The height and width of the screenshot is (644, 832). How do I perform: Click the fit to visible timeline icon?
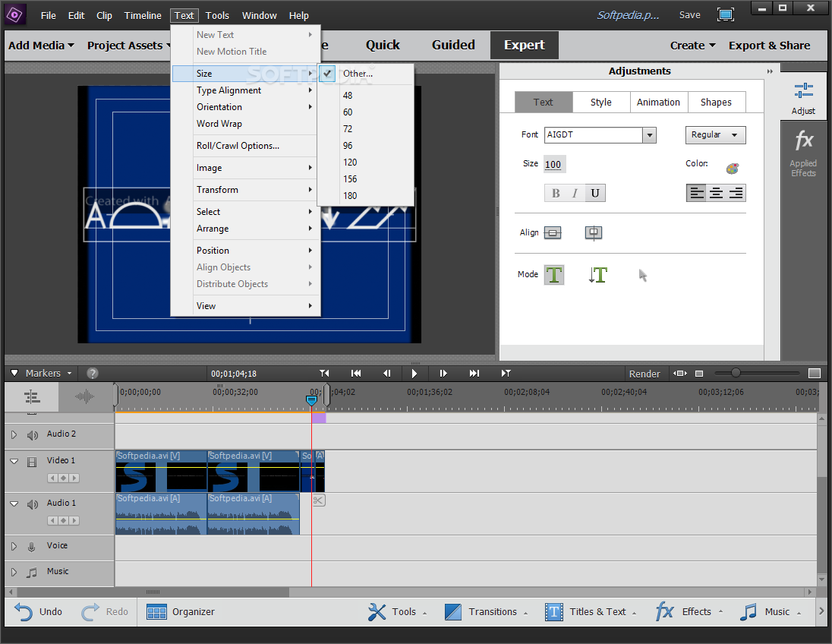(679, 373)
